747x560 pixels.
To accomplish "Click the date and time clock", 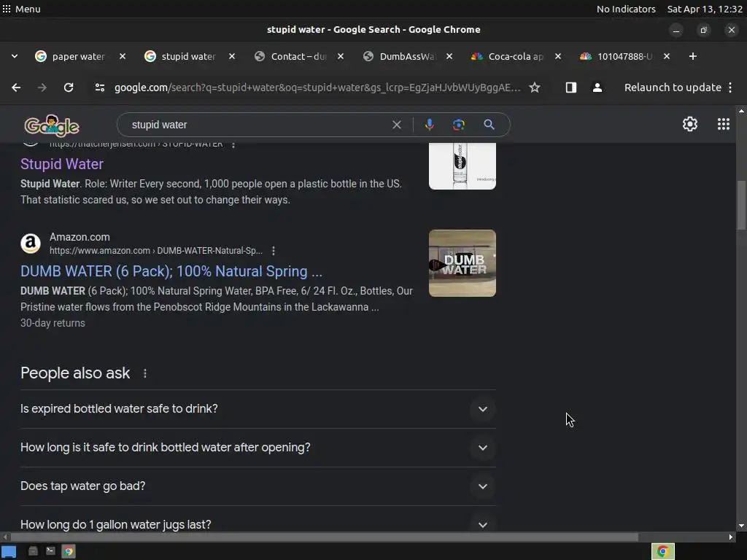I will pyautogui.click(x=705, y=9).
